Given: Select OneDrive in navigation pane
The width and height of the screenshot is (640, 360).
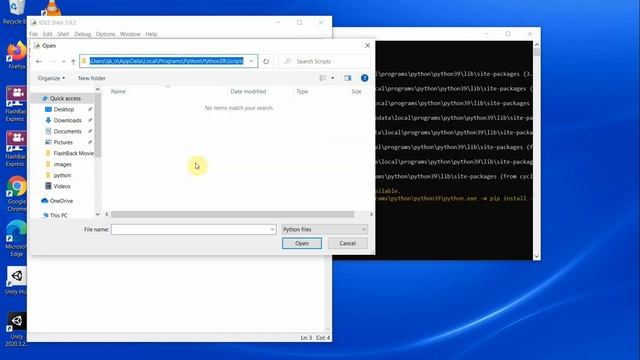Looking at the screenshot, I should (x=61, y=201).
